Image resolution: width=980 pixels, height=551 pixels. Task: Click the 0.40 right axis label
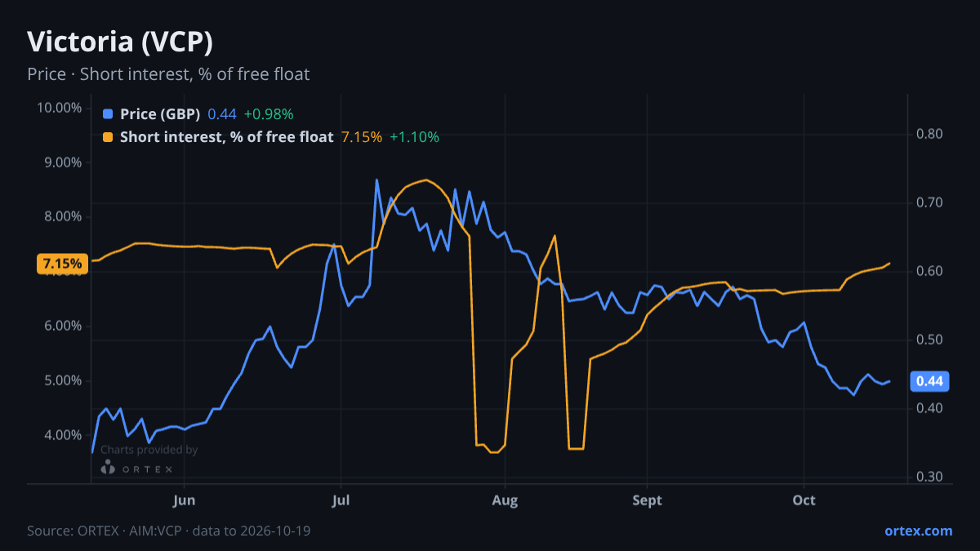[x=929, y=408]
